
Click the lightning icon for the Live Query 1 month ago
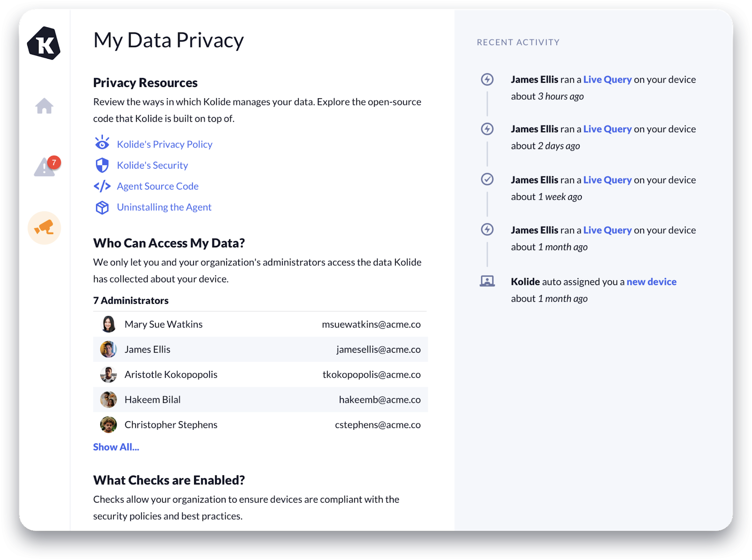point(487,229)
